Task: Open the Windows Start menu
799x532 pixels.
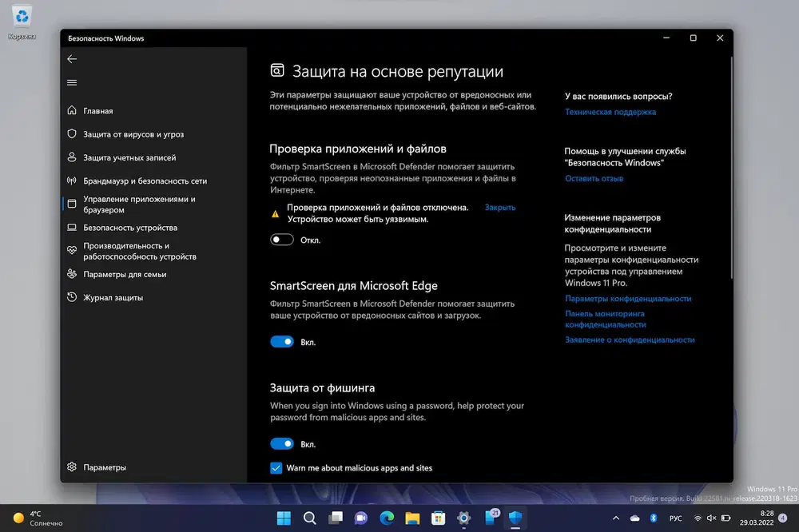Action: pos(284,518)
